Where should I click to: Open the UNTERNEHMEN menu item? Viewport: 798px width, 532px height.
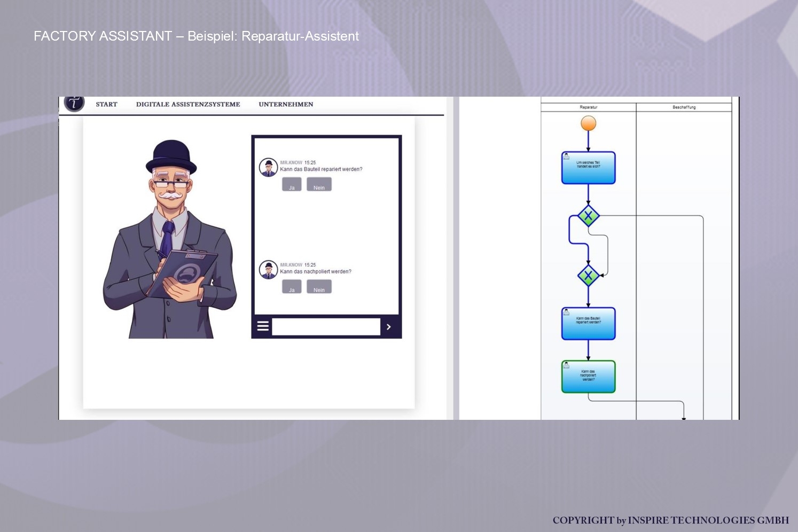coord(286,104)
